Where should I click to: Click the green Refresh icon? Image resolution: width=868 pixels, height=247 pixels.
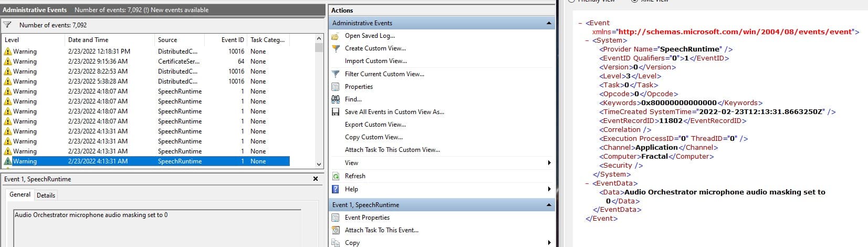336,176
